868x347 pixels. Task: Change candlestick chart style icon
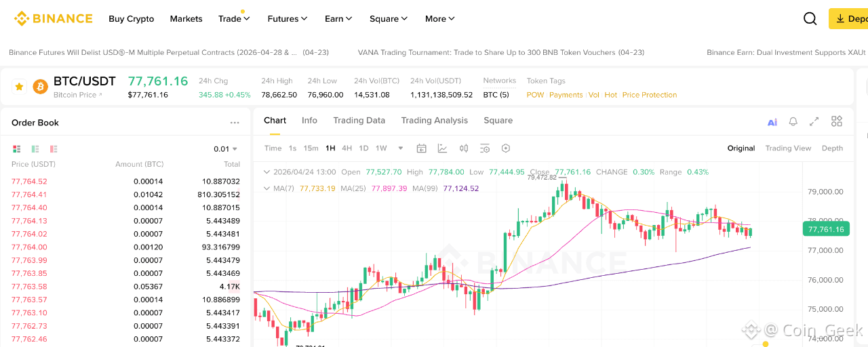464,148
